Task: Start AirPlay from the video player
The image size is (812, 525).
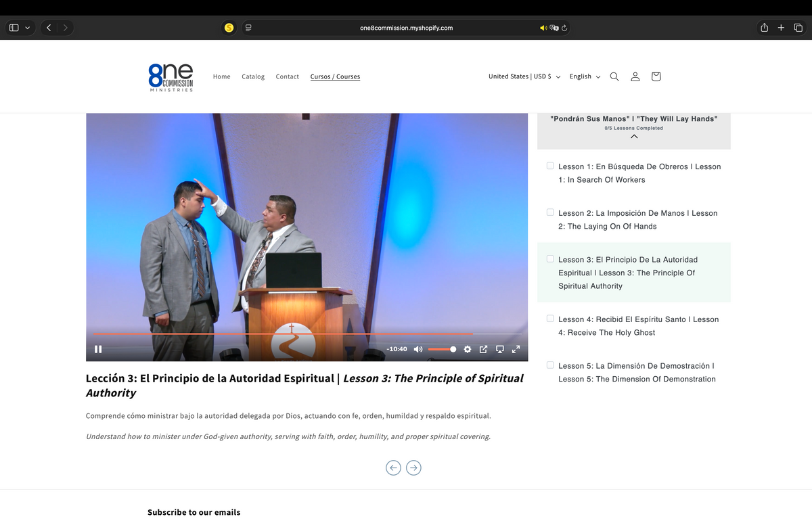Action: [499, 349]
